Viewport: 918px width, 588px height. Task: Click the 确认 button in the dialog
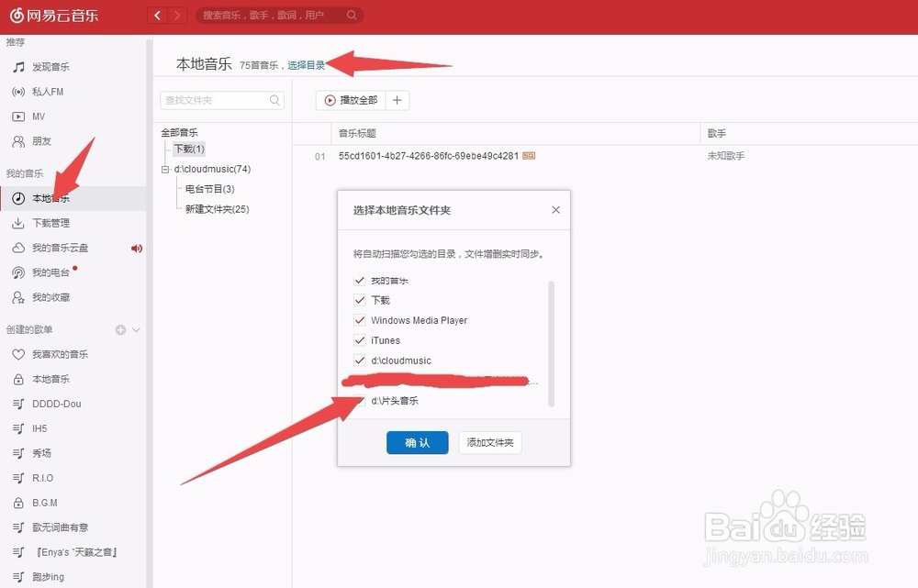417,442
